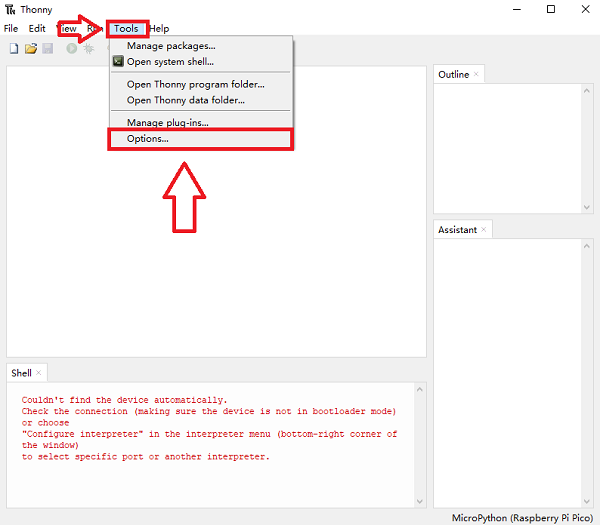Select Open Thonny data folder...
Viewport: 600px width, 525px height.
[x=201, y=100]
